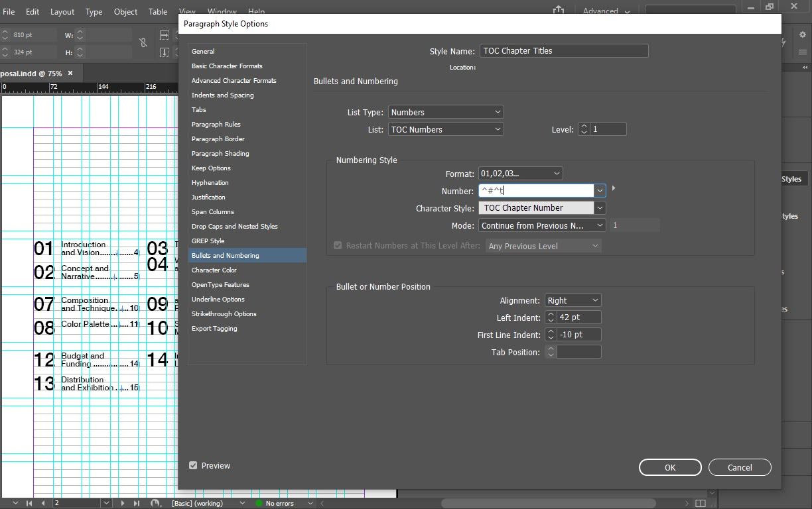Click the Left Indent stepper arrows
Image resolution: width=812 pixels, height=509 pixels.
(x=551, y=317)
